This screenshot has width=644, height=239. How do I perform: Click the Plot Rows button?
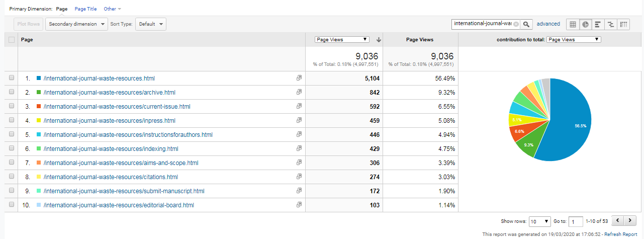point(28,24)
